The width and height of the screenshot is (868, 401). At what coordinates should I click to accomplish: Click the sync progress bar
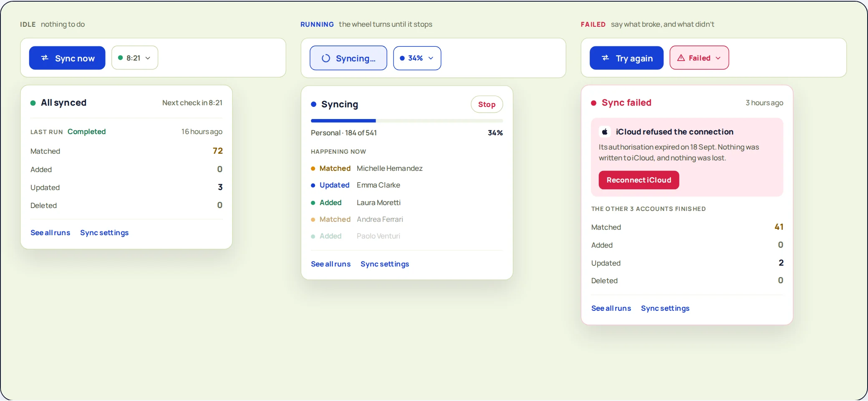[x=407, y=121]
